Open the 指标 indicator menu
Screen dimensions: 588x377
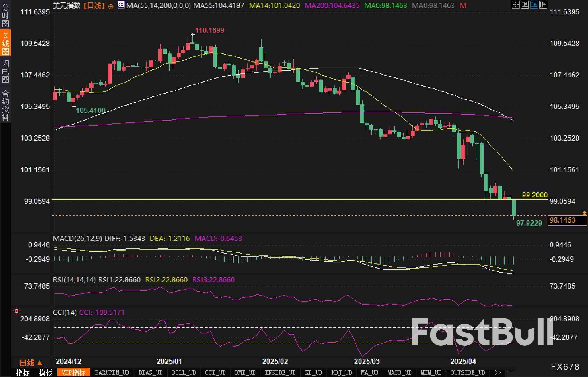(x=23, y=372)
